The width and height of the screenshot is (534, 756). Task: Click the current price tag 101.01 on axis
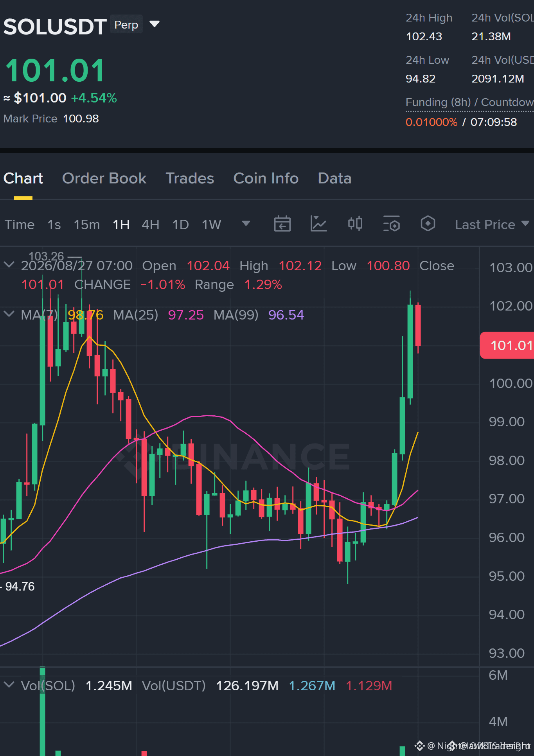[507, 345]
